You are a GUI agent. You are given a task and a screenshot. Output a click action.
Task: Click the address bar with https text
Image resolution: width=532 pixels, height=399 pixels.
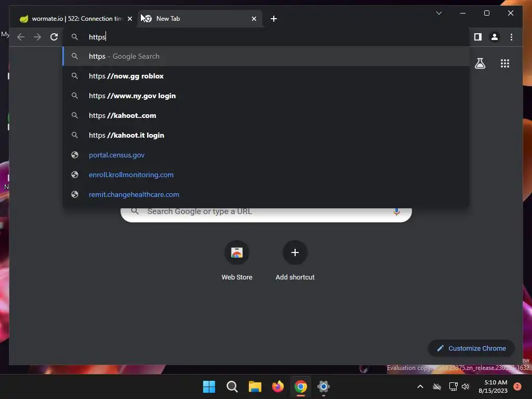(267, 37)
